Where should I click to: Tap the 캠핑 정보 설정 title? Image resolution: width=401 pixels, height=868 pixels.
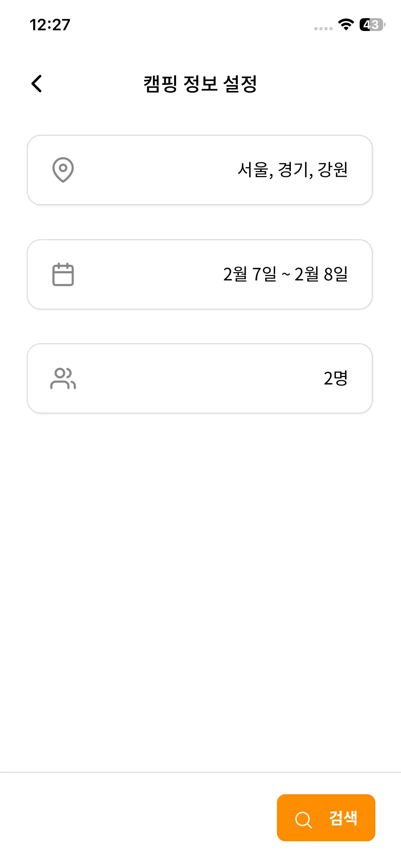(x=200, y=84)
